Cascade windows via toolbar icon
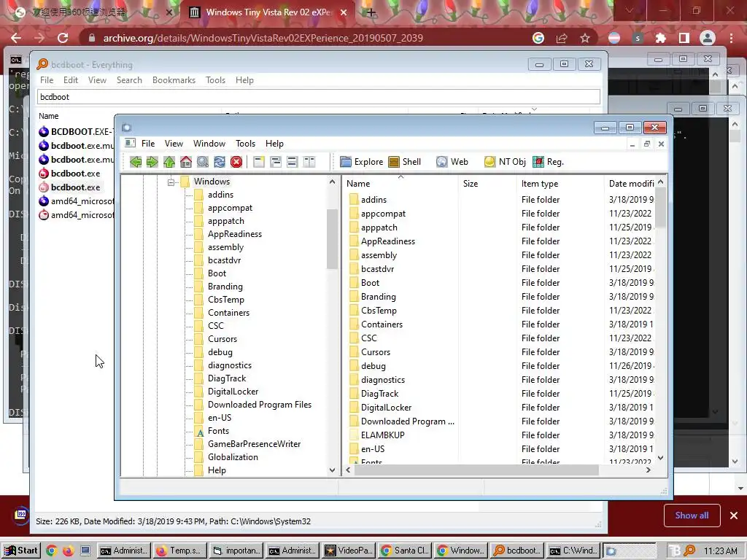The height and width of the screenshot is (560, 747). (x=275, y=162)
